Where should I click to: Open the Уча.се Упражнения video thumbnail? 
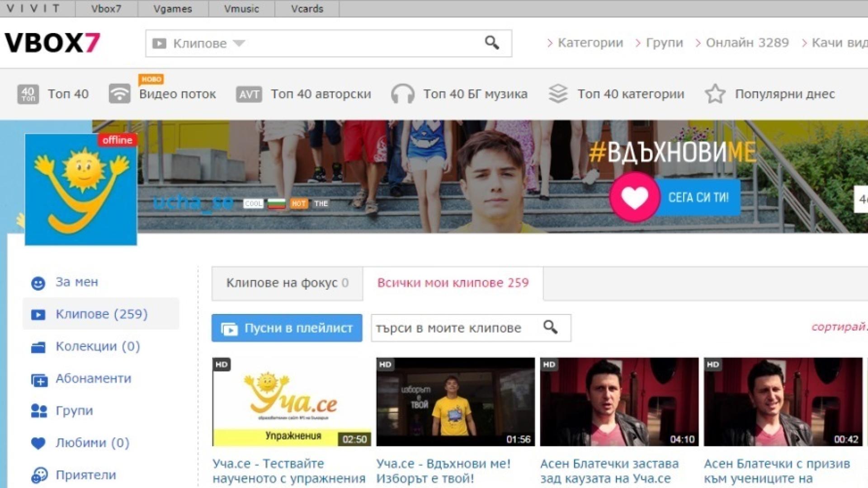(x=289, y=402)
